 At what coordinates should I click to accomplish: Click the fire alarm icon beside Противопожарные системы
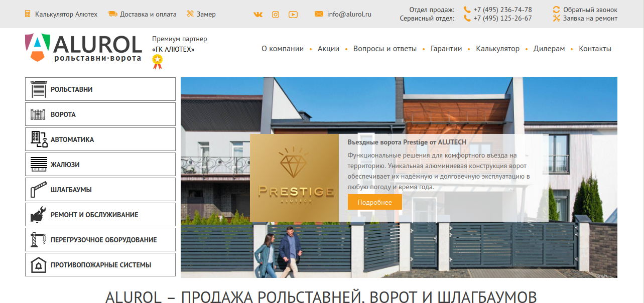39,265
